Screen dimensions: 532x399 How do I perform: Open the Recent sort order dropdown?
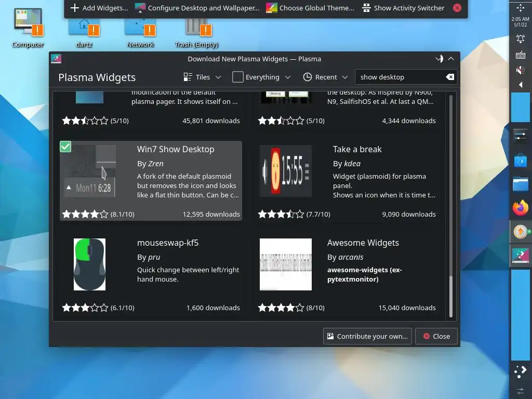[325, 77]
